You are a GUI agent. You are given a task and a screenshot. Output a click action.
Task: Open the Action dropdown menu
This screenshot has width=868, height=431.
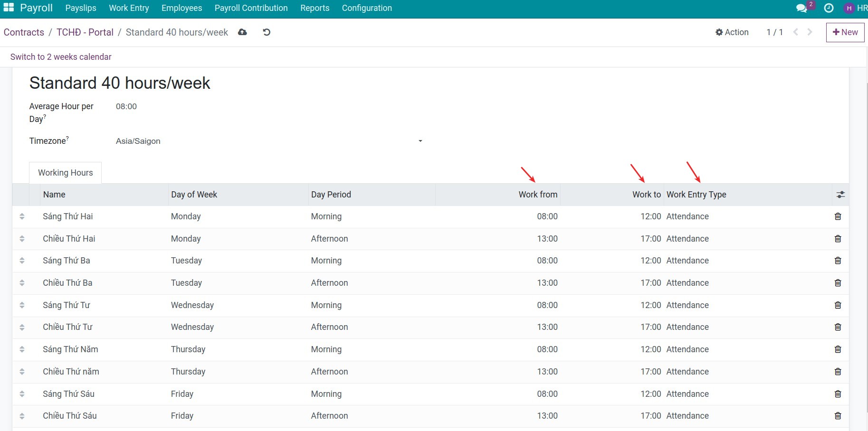[732, 32]
